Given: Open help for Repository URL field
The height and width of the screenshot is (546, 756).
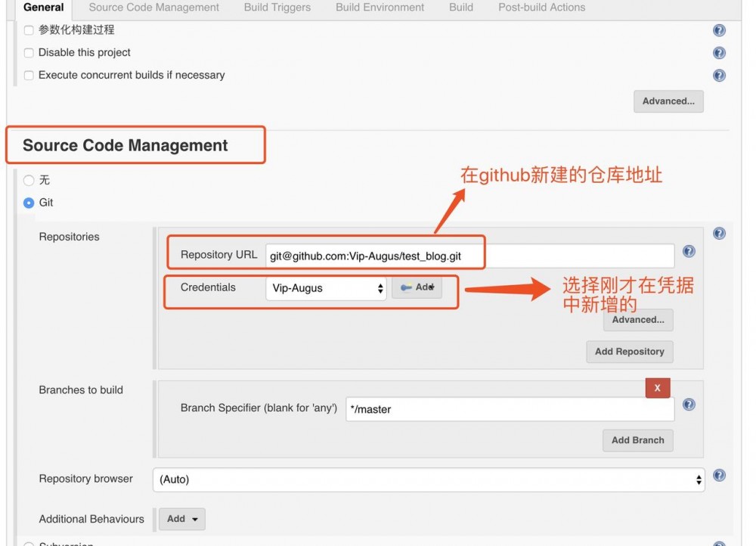Looking at the screenshot, I should tap(689, 252).
